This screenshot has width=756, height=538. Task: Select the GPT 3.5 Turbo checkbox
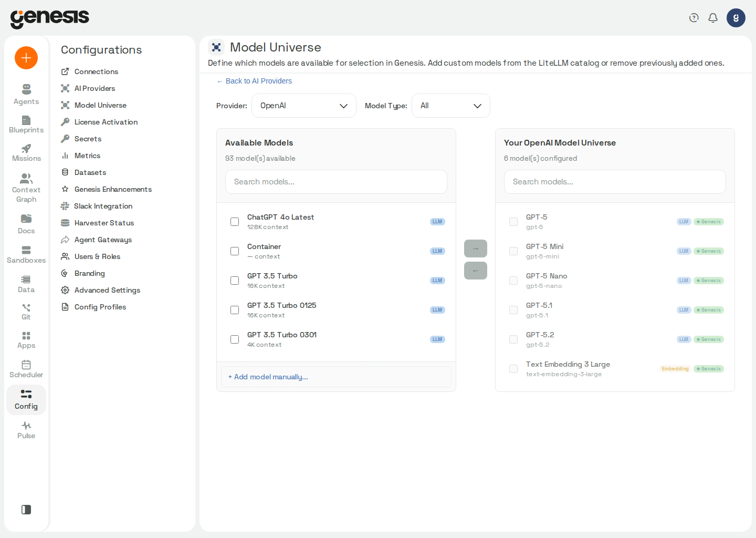coord(235,281)
